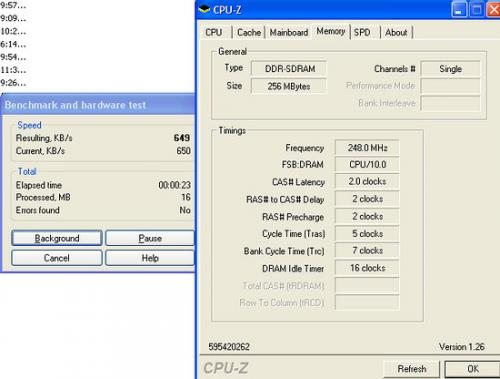Click the Processed MB value 16

186,197
